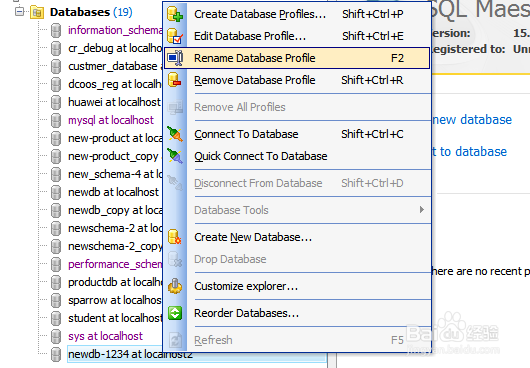The image size is (530, 368).
Task: Open the new database link
Action: click(x=472, y=120)
